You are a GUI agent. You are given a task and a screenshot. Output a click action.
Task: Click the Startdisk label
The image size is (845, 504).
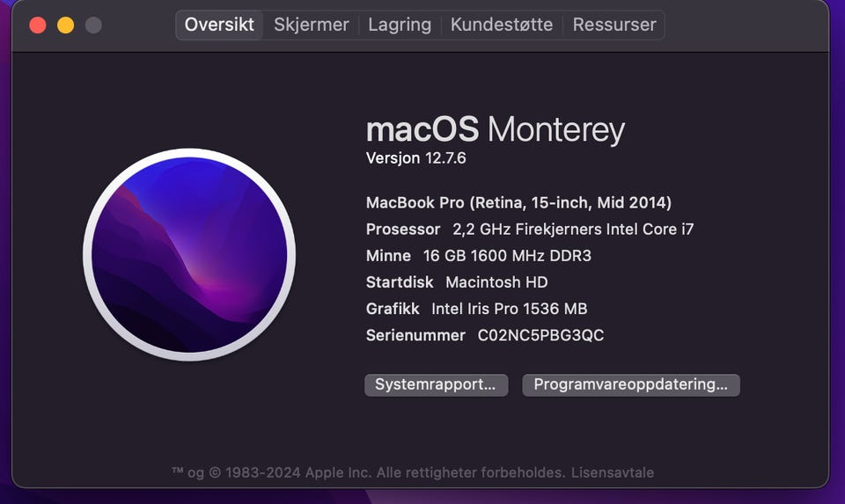point(400,282)
